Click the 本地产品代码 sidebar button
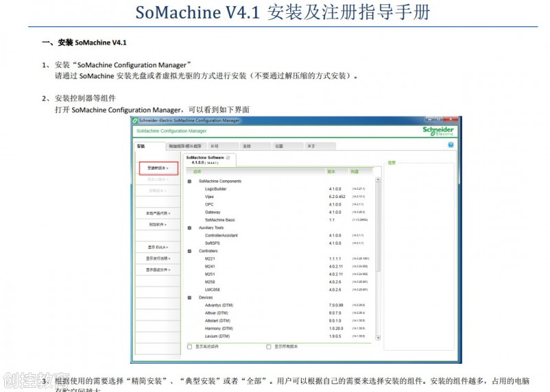Viewport: 550px width, 392px height. pyautogui.click(x=158, y=213)
